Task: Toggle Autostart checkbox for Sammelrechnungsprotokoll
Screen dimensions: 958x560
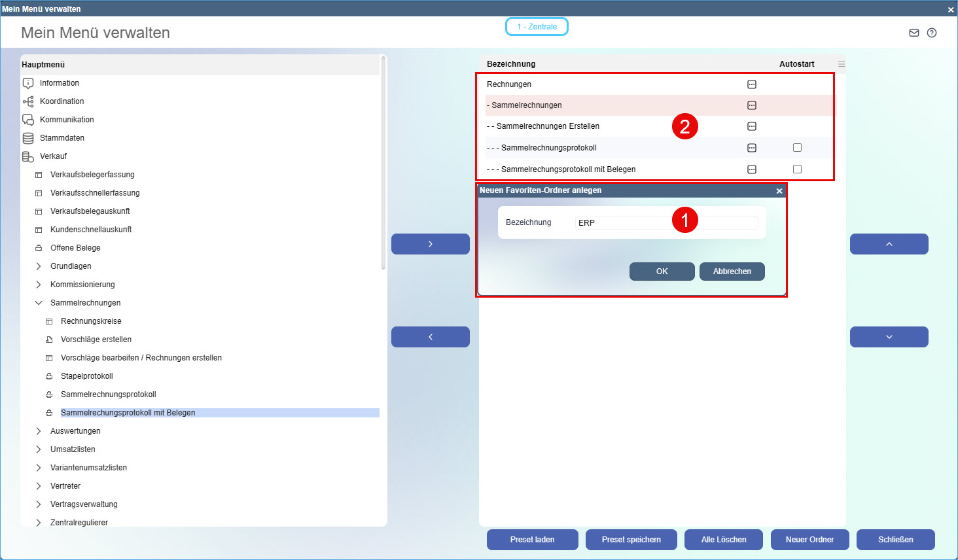Action: 797,148
